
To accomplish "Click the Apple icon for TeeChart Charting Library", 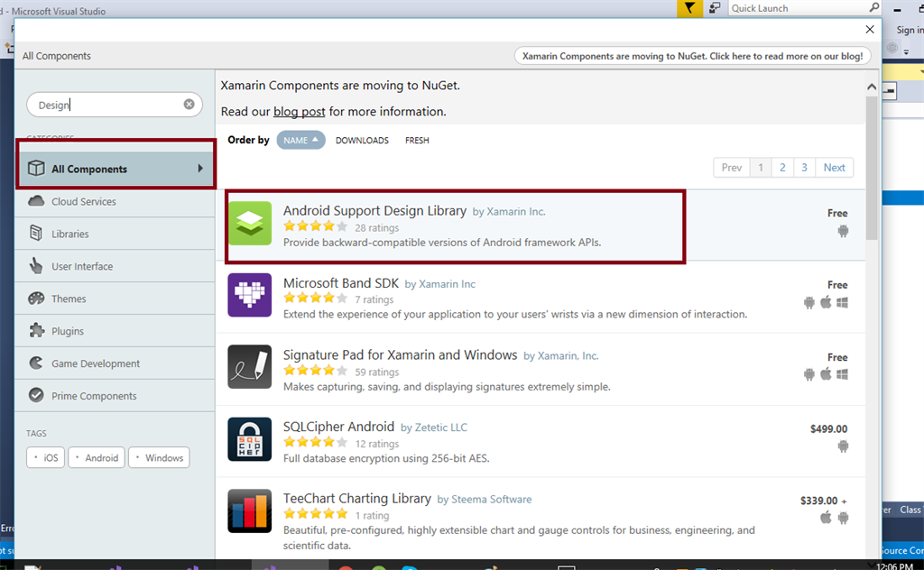I will click(x=826, y=518).
